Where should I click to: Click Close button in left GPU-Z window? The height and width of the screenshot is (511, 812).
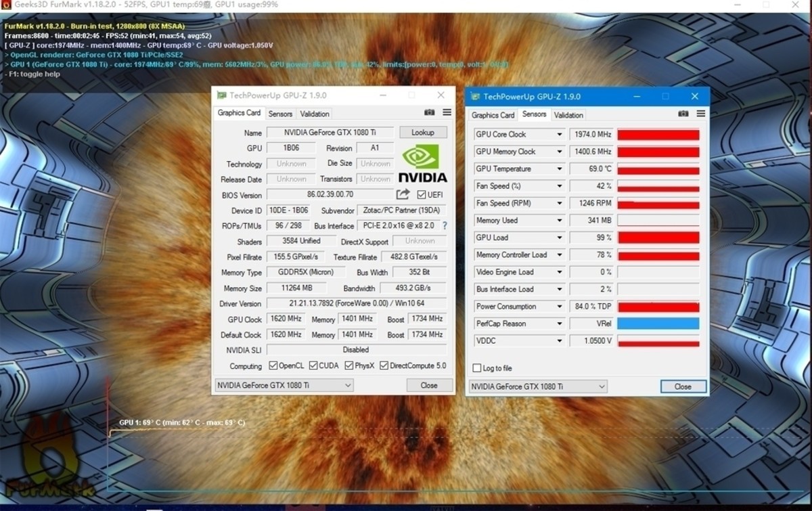[429, 385]
